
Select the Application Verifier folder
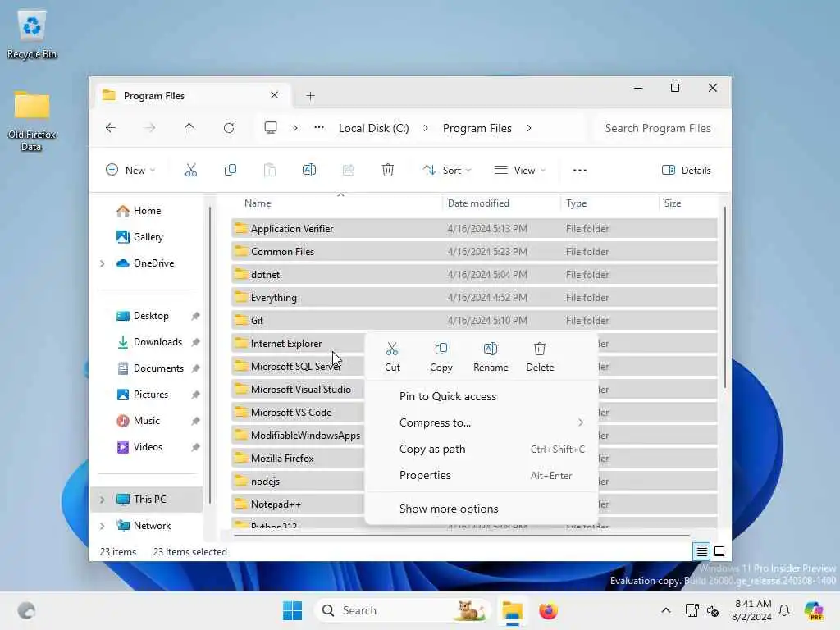click(x=474, y=229)
